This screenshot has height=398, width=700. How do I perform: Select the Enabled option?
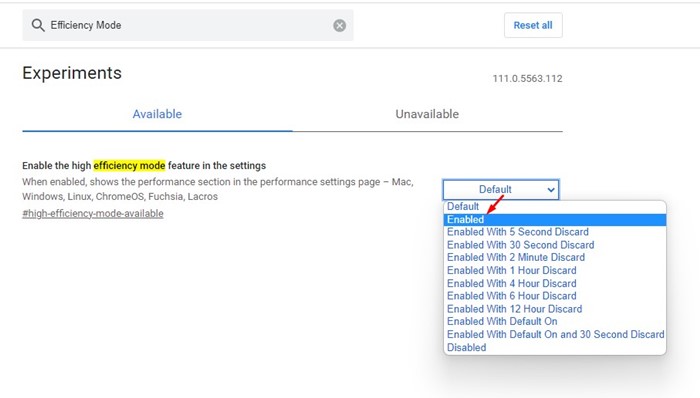click(555, 220)
